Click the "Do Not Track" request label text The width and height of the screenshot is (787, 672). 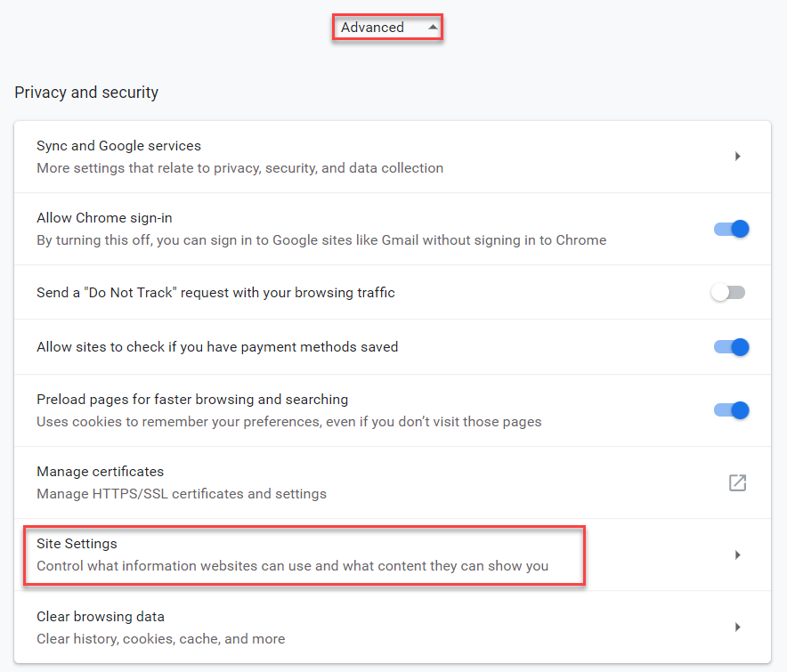point(215,293)
